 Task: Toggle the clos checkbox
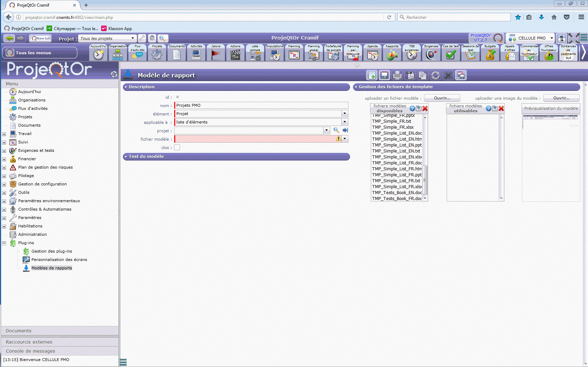click(x=177, y=148)
